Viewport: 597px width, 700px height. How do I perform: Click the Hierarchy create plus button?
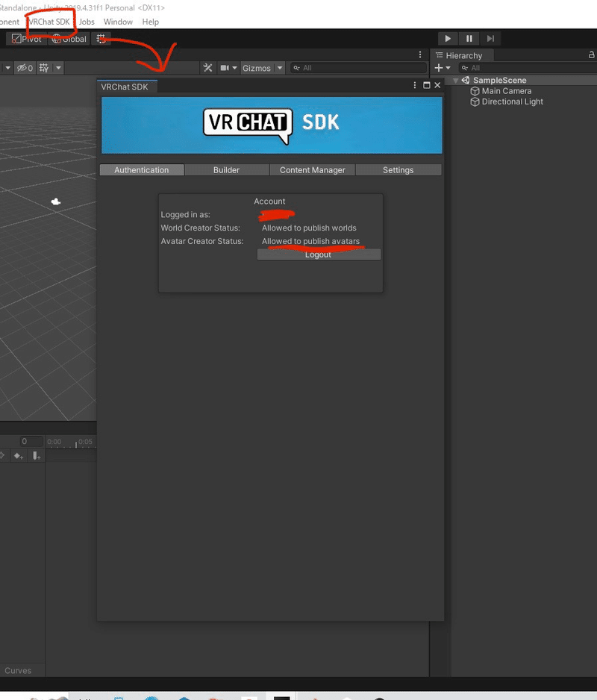coord(439,68)
